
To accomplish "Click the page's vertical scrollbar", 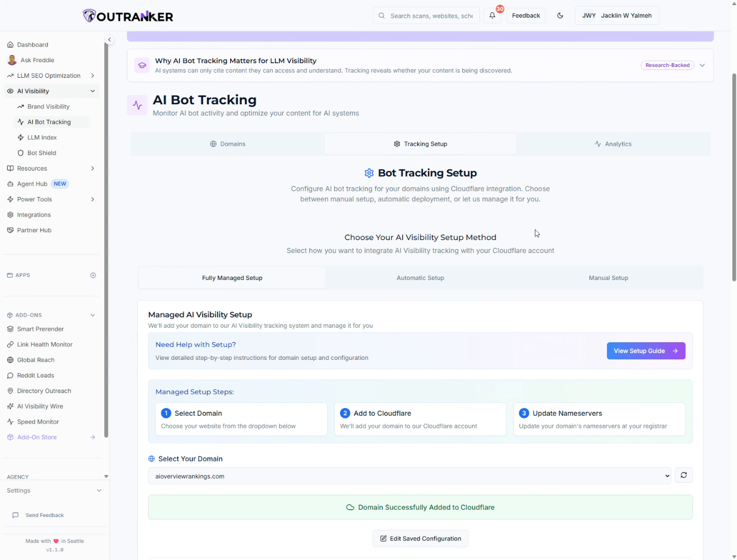I will click(734, 176).
